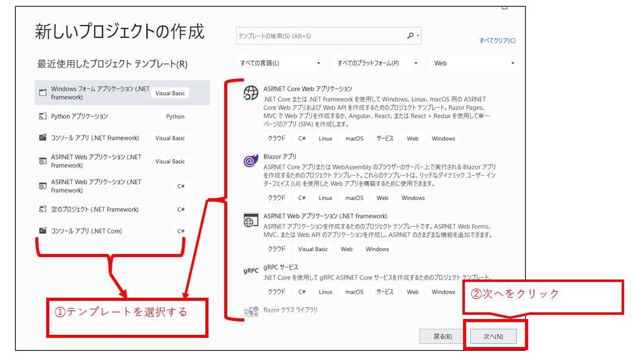
Task: Choose the Blazor アプリ template title
Action: coord(280,156)
